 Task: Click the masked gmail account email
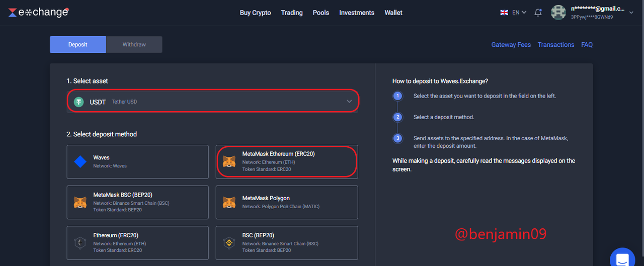598,9
